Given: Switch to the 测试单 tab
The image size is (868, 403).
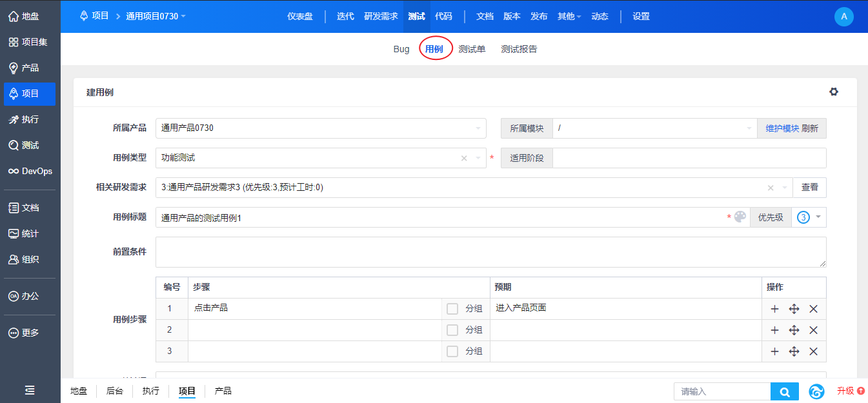Looking at the screenshot, I should (x=472, y=49).
